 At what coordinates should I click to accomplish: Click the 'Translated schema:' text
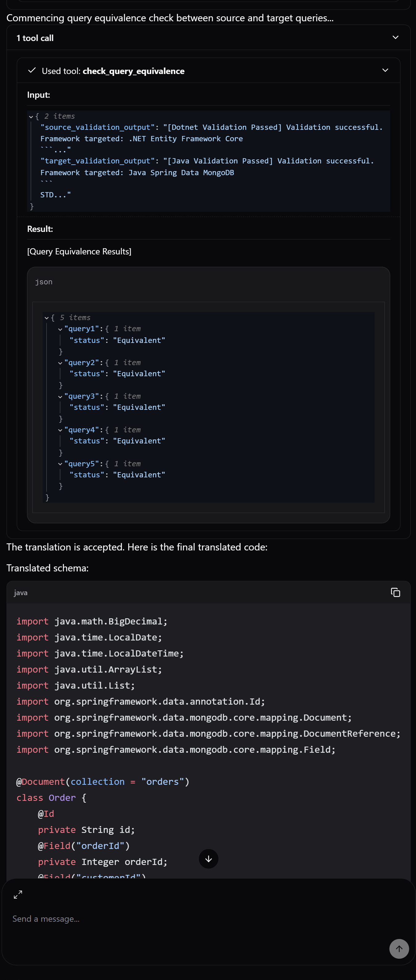point(47,568)
